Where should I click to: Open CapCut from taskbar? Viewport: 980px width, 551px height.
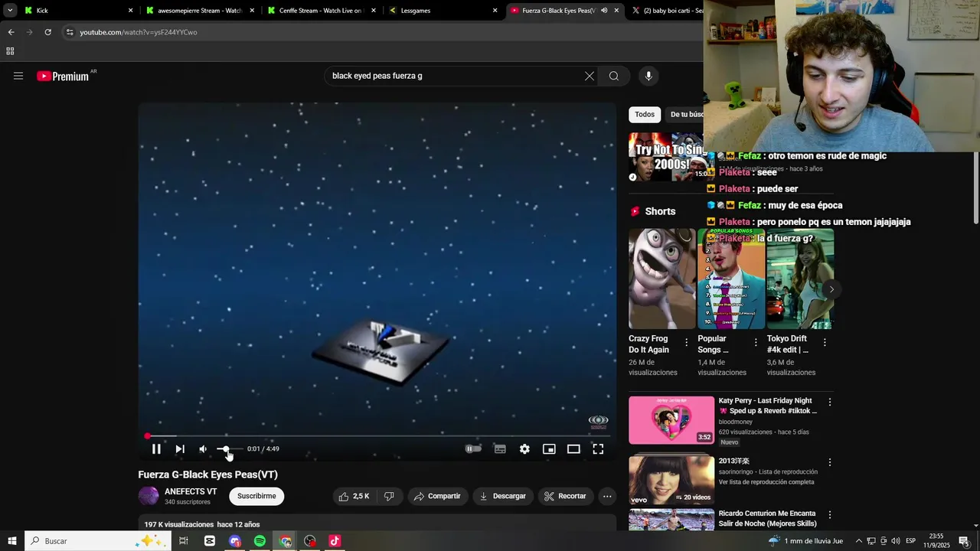tap(210, 541)
